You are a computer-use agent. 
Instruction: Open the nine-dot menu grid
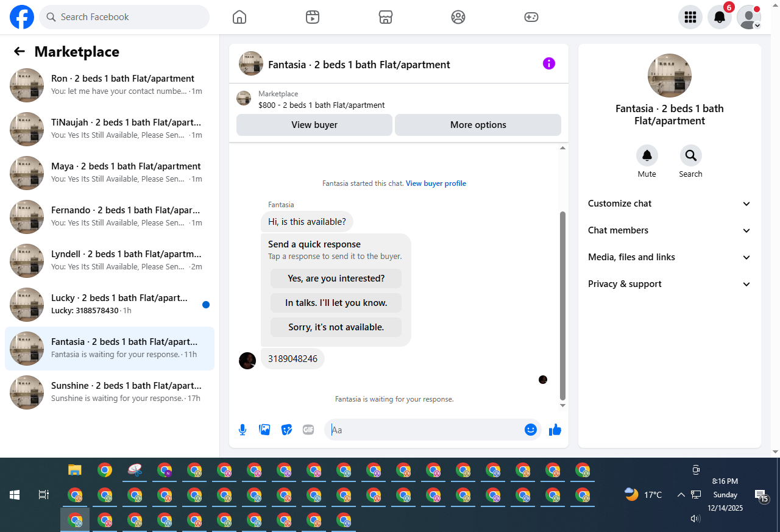pos(690,17)
